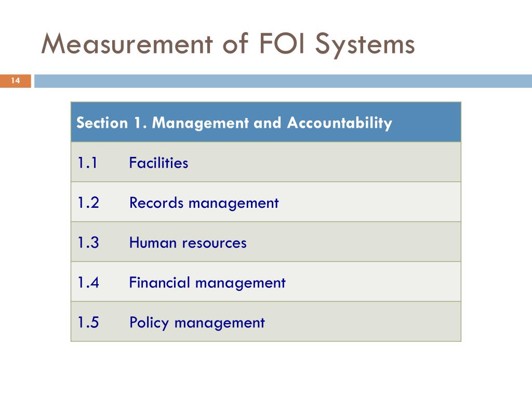Select the Facilities row text
Viewport: 532px width, 399px height.
pyautogui.click(x=159, y=163)
